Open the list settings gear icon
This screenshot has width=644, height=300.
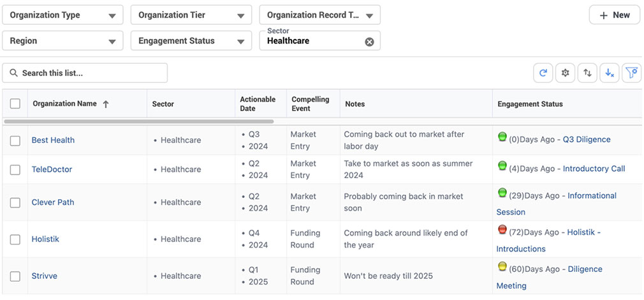pyautogui.click(x=565, y=73)
